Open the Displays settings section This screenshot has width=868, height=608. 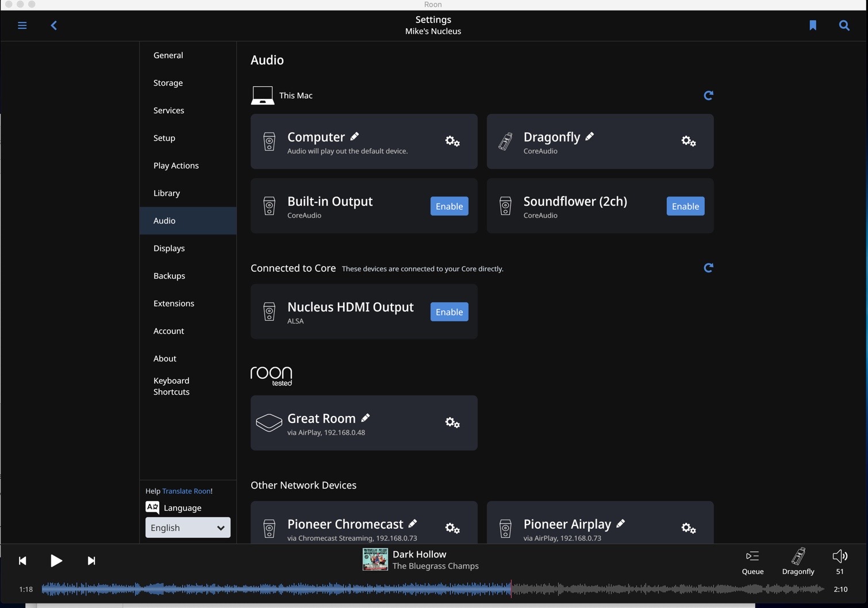point(188,248)
